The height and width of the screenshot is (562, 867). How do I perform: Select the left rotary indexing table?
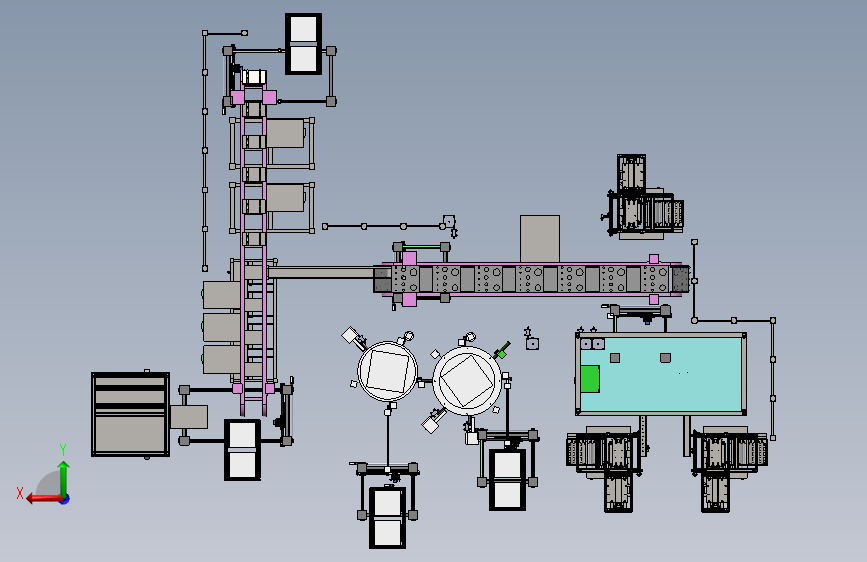pos(387,371)
